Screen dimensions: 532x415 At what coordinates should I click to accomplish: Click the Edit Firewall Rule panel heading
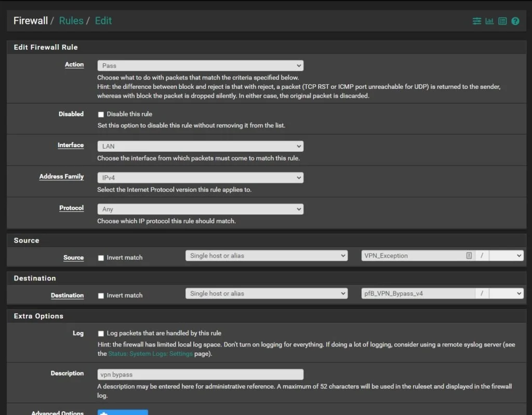point(46,47)
